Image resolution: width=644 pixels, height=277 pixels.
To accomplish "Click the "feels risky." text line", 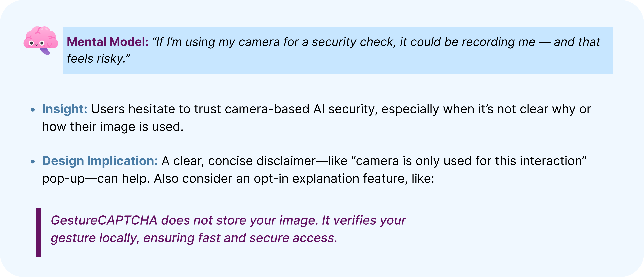I will [99, 59].
